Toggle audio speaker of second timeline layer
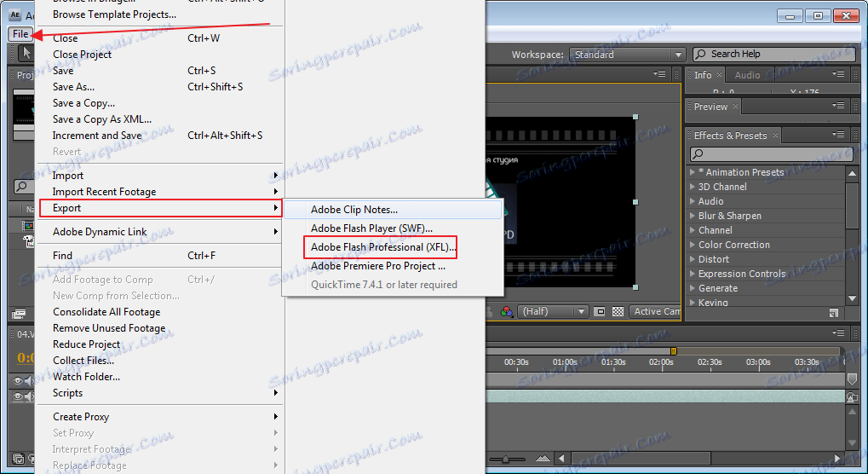The height and width of the screenshot is (474, 868). (28, 396)
